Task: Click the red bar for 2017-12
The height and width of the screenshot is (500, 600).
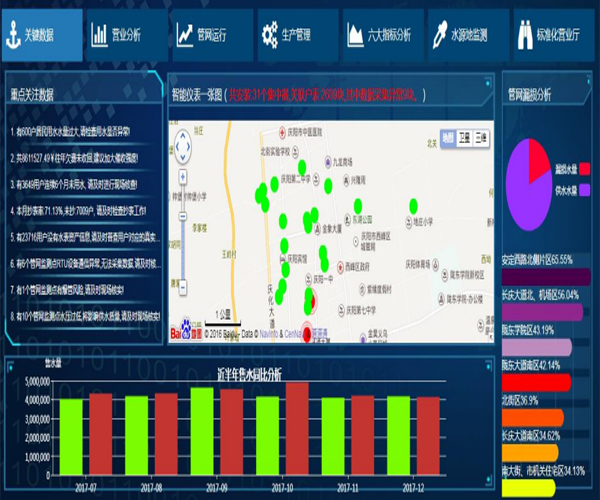Action: click(x=428, y=436)
